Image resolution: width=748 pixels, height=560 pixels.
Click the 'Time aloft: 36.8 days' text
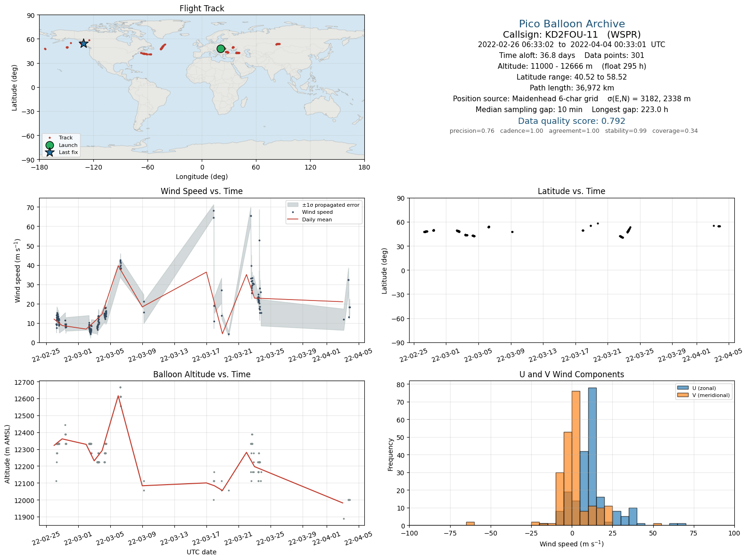(537, 56)
